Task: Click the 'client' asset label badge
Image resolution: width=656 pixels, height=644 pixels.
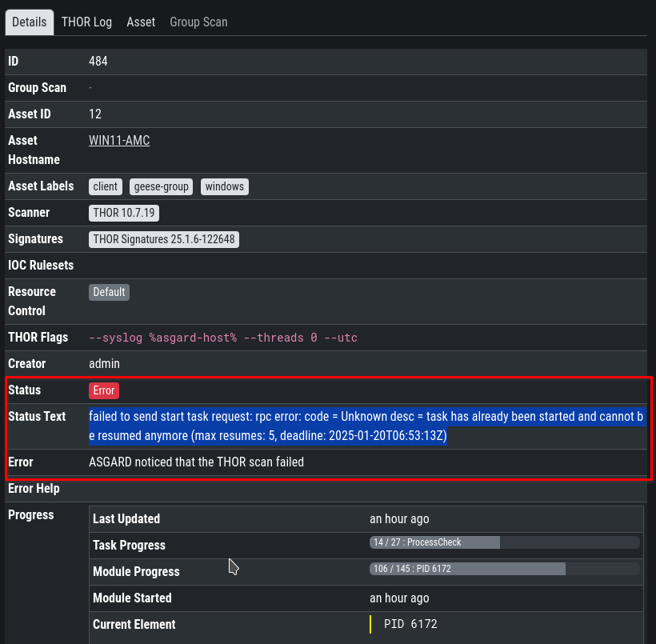Action: tap(105, 186)
